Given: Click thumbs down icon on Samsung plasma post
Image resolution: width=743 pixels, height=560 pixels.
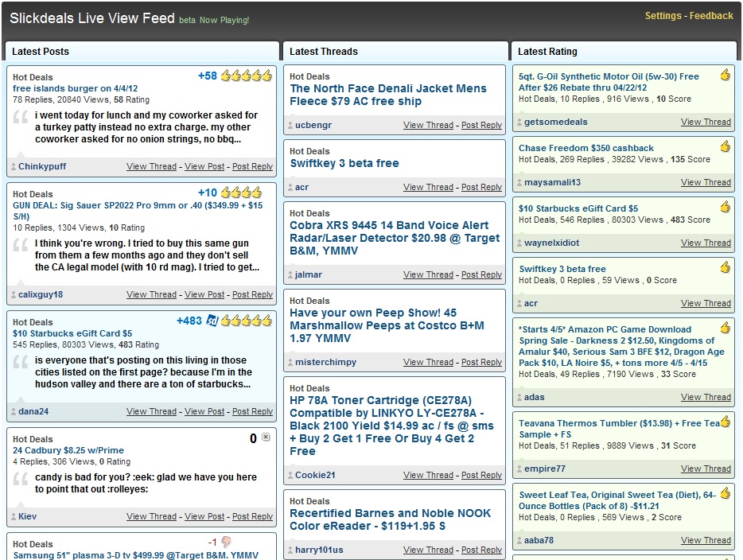Looking at the screenshot, I should click(x=226, y=542).
